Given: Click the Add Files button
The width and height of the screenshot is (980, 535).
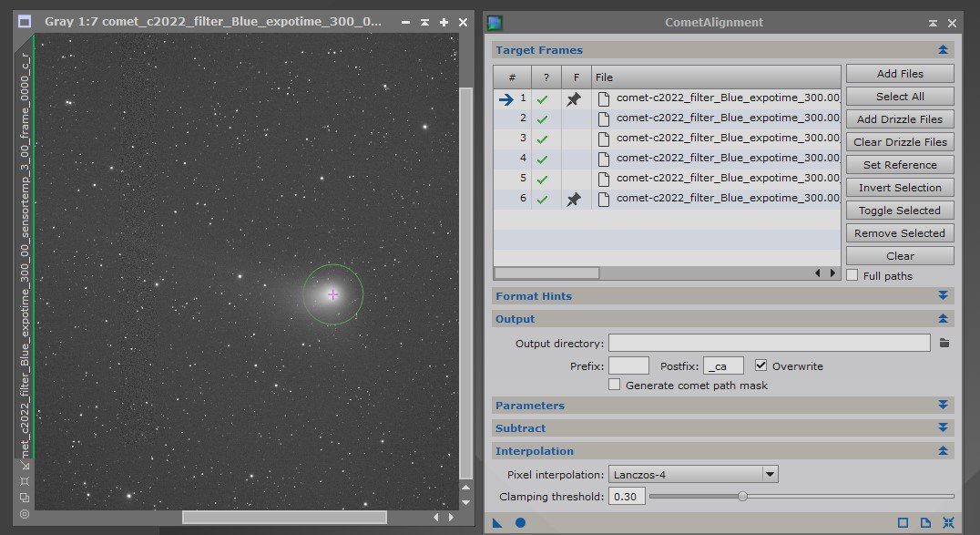Looking at the screenshot, I should tap(899, 73).
